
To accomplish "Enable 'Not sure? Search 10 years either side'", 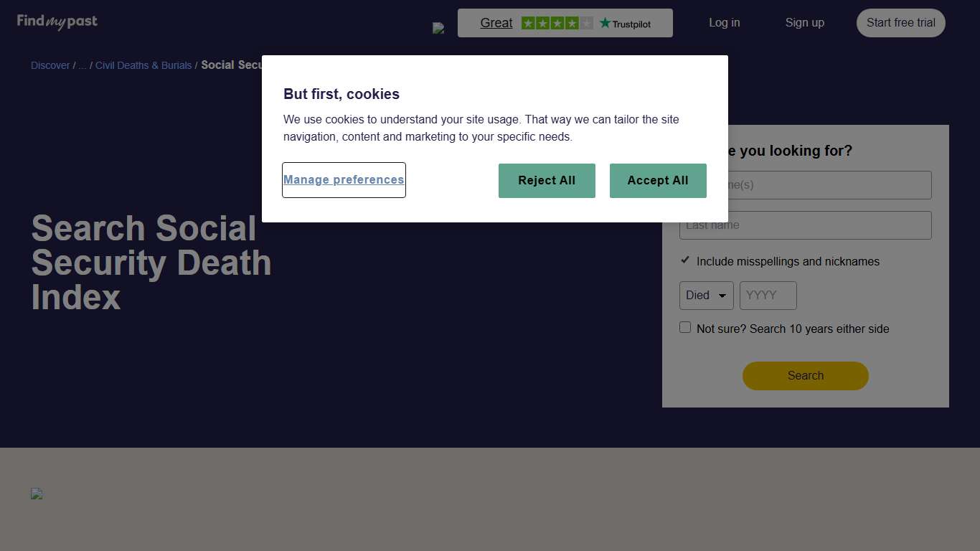I will [685, 327].
